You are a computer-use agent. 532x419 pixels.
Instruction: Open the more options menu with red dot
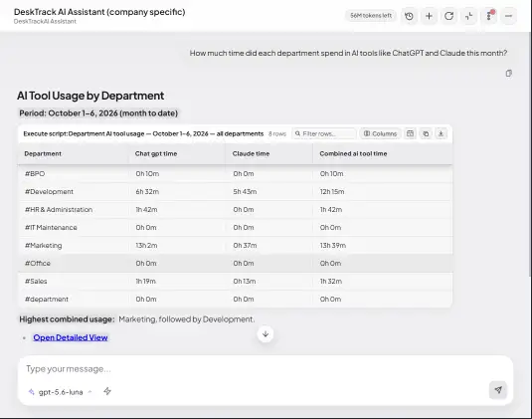click(489, 16)
